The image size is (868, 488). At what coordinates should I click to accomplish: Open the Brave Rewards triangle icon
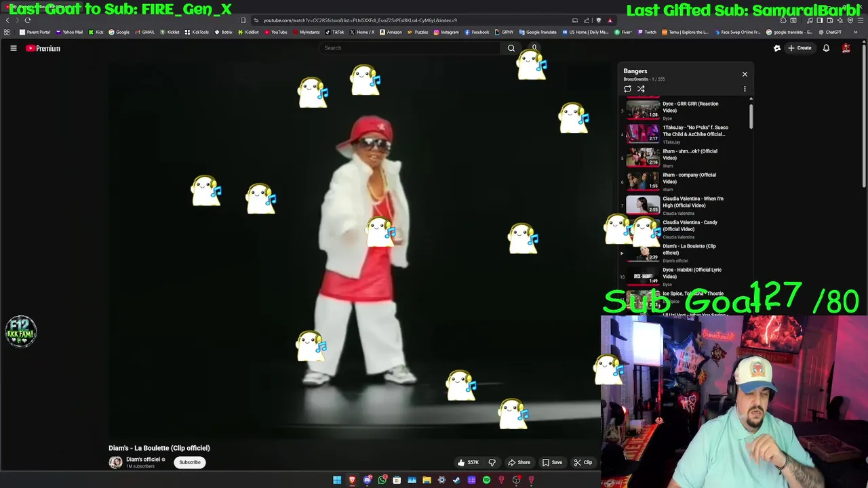(x=610, y=20)
